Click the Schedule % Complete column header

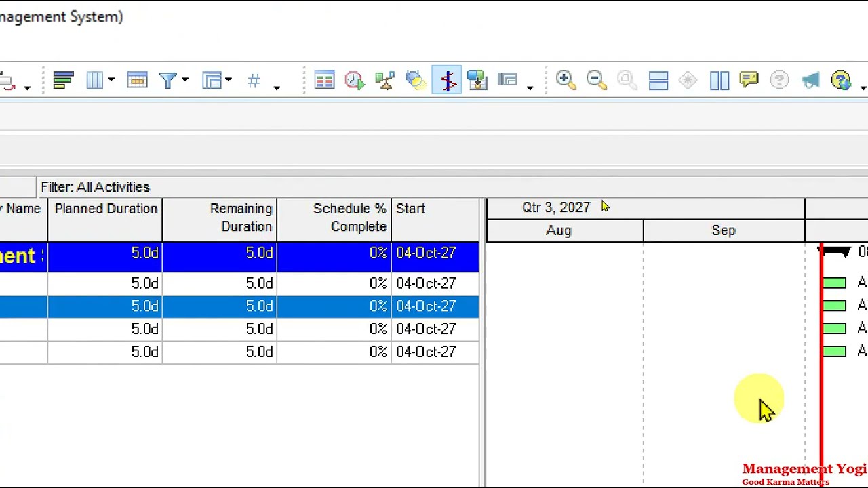334,218
